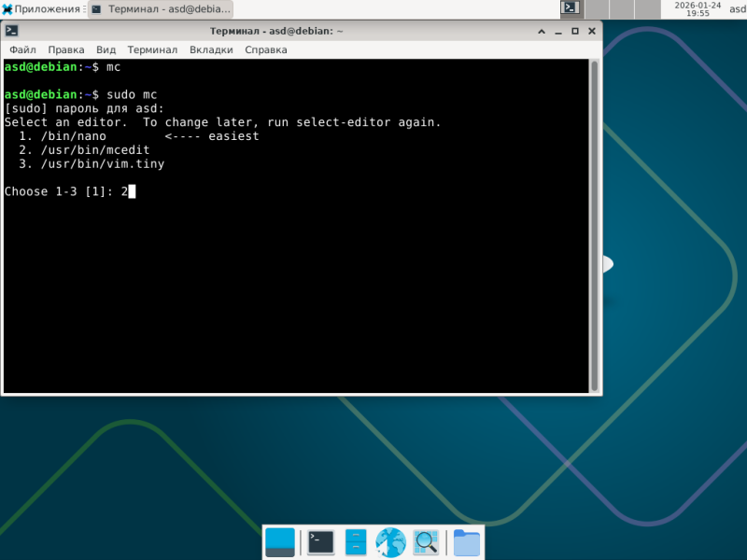
Task: Roll up the window with the arrow button
Action: click(x=542, y=32)
